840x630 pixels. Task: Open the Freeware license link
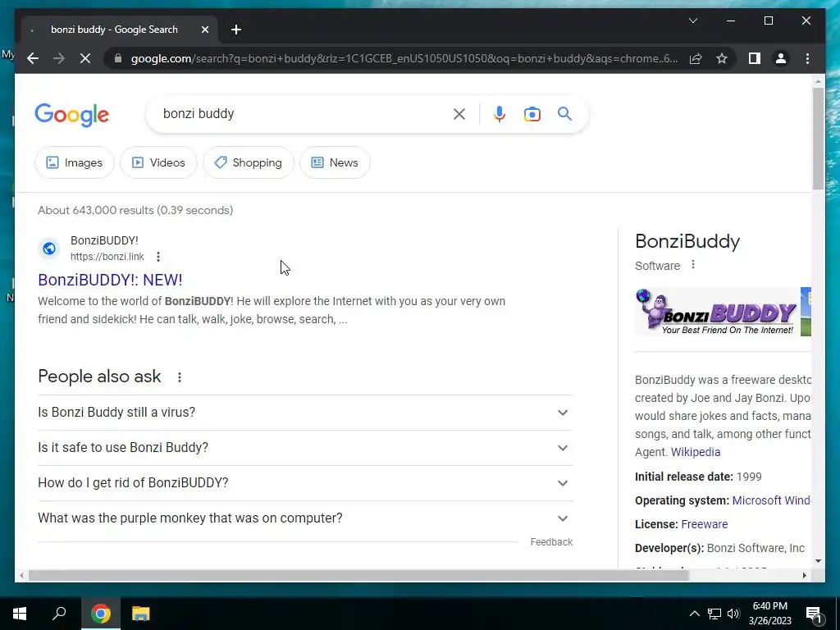(704, 524)
